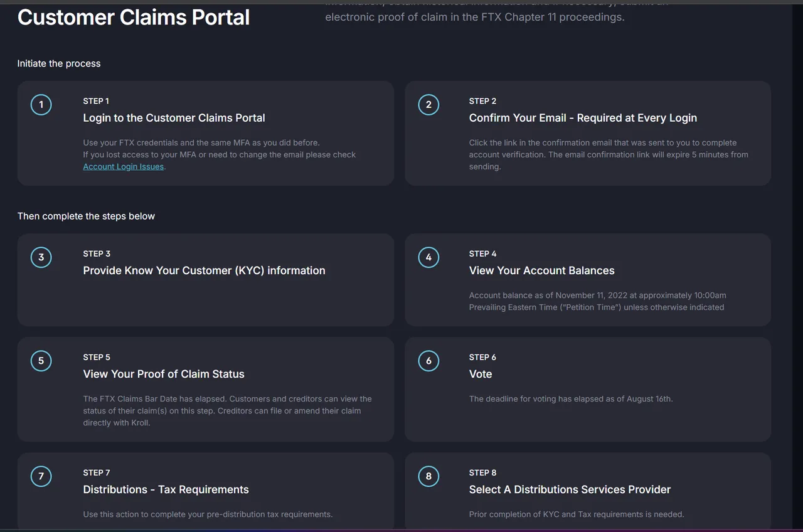This screenshot has width=803, height=532.
Task: Click the step 5 circle icon
Action: pyautogui.click(x=41, y=361)
